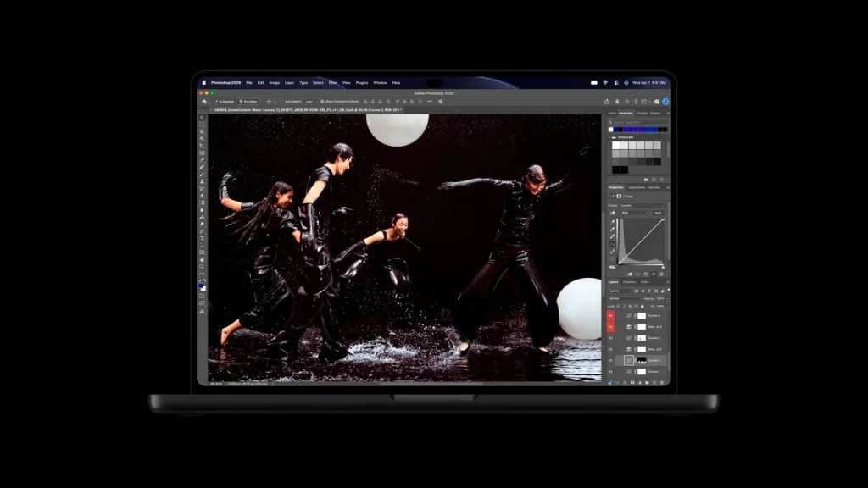868x488 pixels.
Task: Open the Filter menu
Action: pos(332,83)
